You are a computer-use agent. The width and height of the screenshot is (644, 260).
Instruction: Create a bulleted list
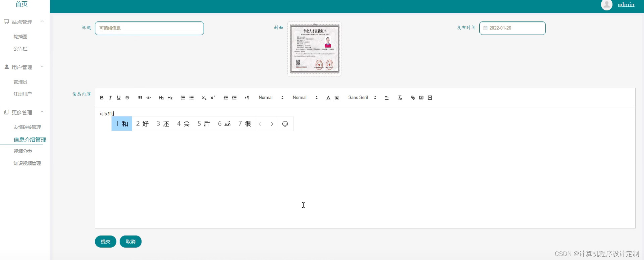click(x=192, y=98)
